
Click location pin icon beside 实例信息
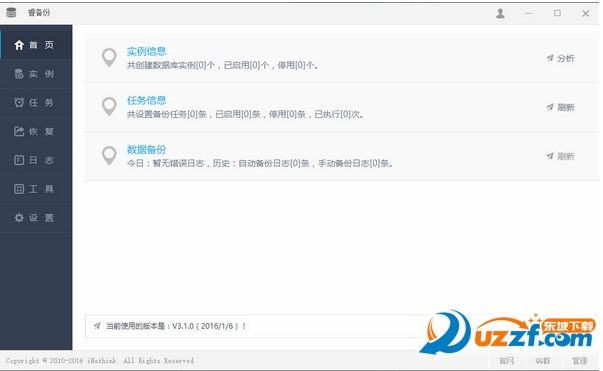pos(109,58)
